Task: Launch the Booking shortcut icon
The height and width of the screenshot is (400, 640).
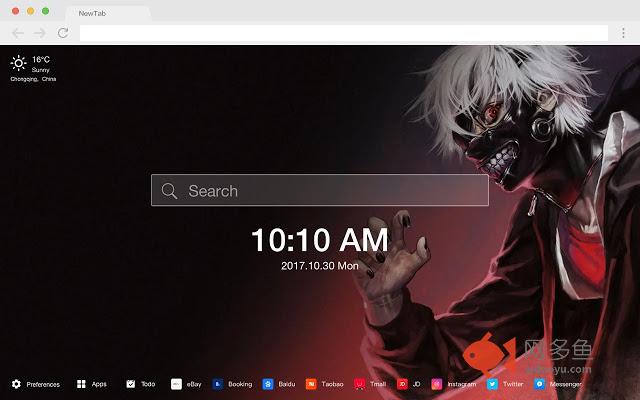Action: click(x=218, y=384)
